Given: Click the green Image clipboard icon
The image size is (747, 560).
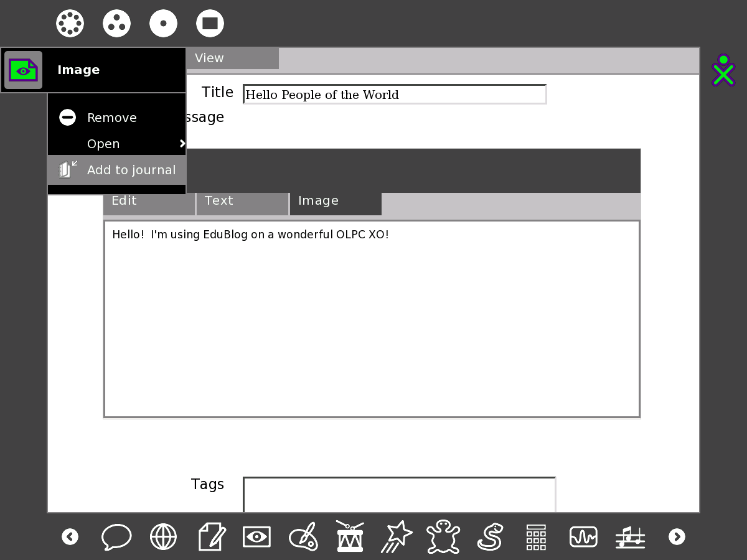Looking at the screenshot, I should 24,70.
